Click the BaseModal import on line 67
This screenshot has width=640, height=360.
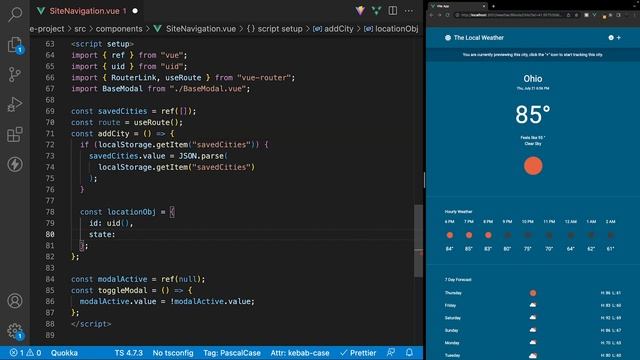122,89
